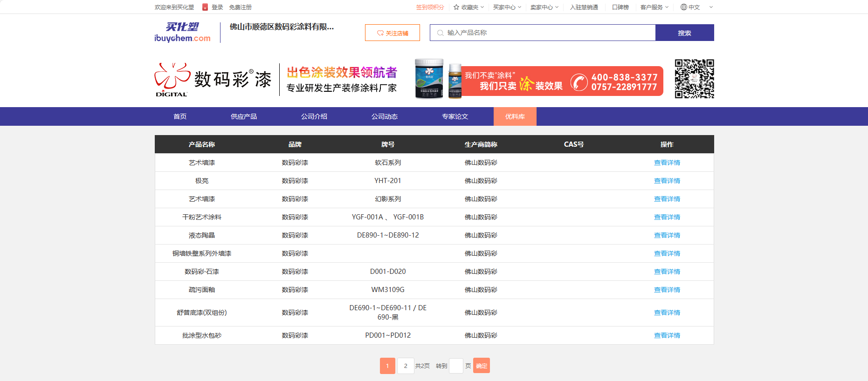The image size is (868, 381).
Task: View details for 批涂型水包砂 row
Action: point(667,335)
